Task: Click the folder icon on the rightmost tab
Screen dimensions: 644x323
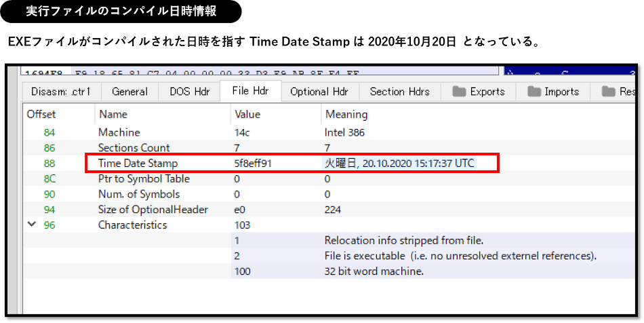Action: [608, 92]
